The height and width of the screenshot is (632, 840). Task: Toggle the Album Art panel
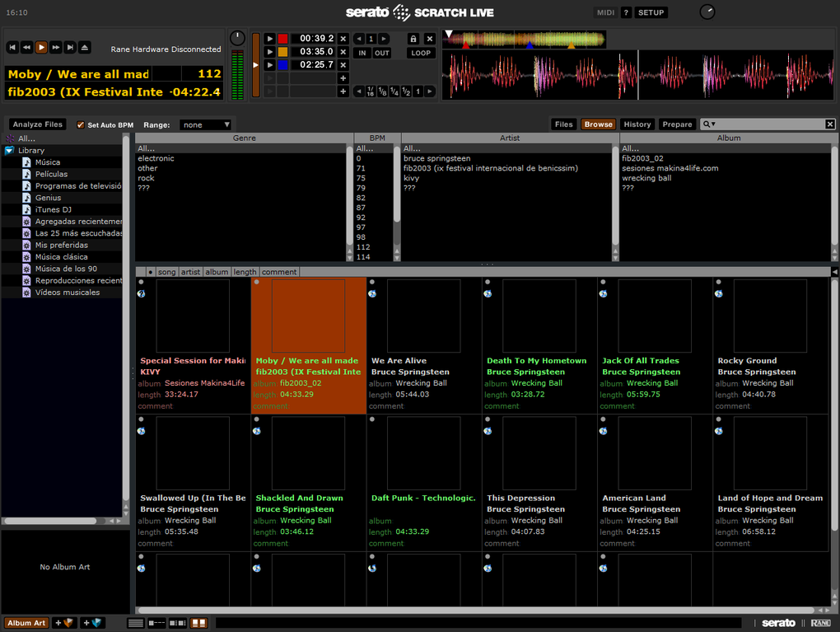pyautogui.click(x=26, y=623)
